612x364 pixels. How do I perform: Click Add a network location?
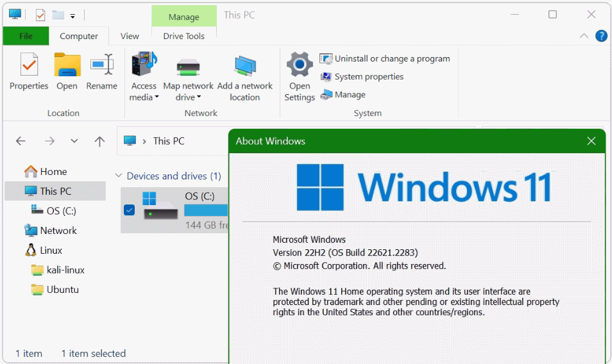click(x=244, y=77)
